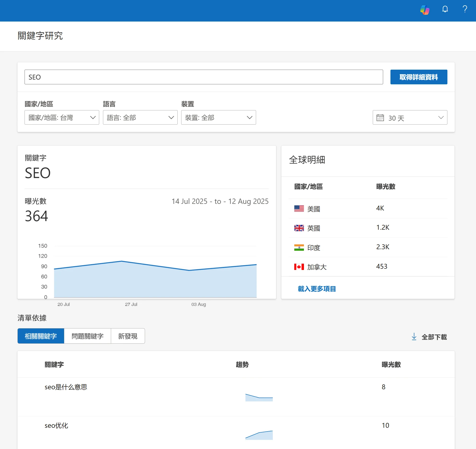Click the notifications bell icon
476x449 pixels.
(445, 9)
